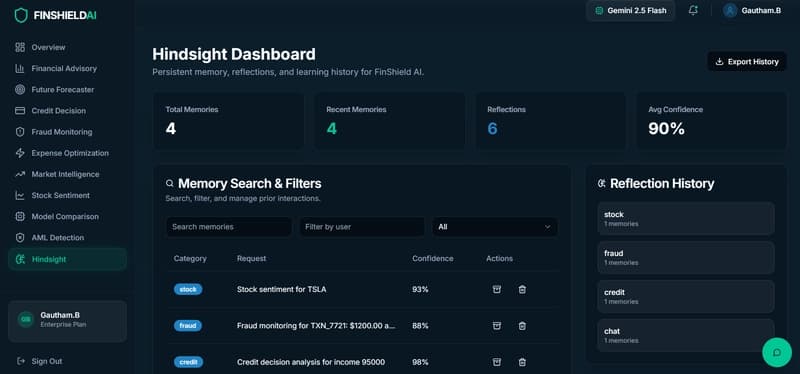
Task: Open the chat reflection card
Action: 686,335
